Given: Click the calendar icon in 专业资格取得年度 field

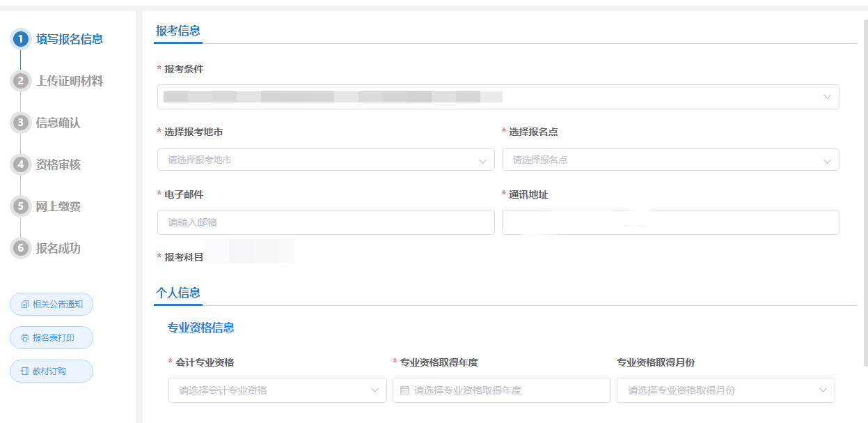Looking at the screenshot, I should [x=404, y=390].
